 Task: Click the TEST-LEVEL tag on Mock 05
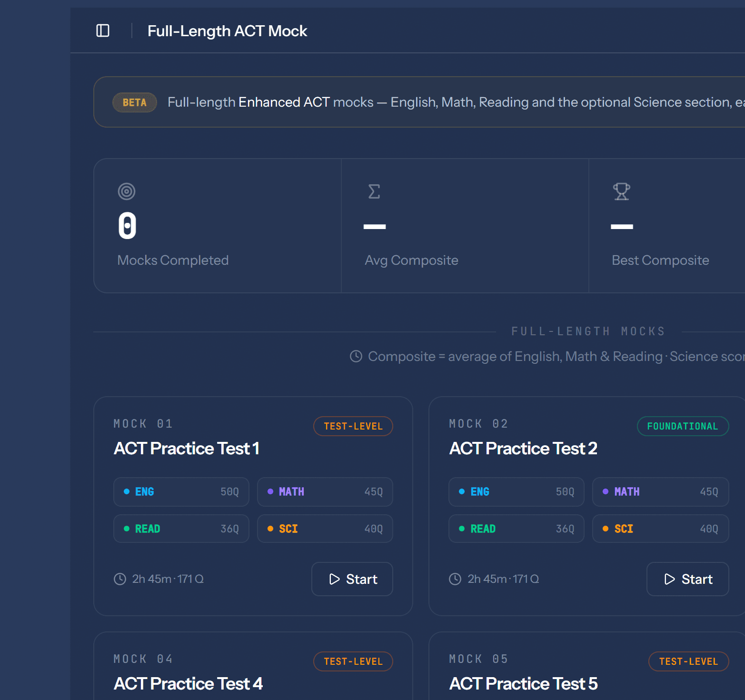(x=688, y=661)
